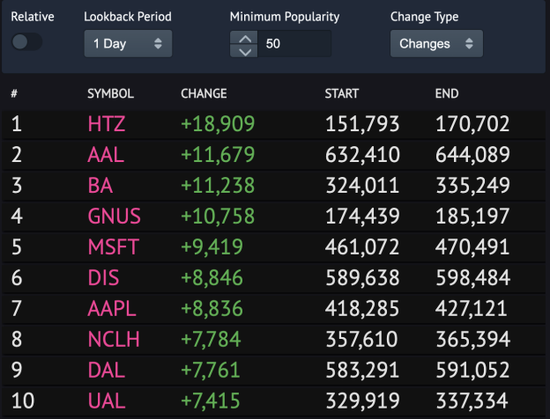Open the MSFT symbol link
The height and width of the screenshot is (419, 550).
pos(113,247)
